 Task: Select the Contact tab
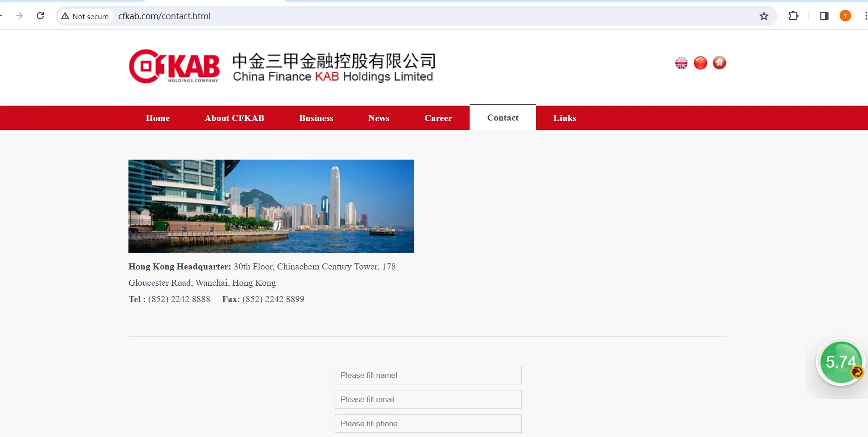tap(503, 118)
